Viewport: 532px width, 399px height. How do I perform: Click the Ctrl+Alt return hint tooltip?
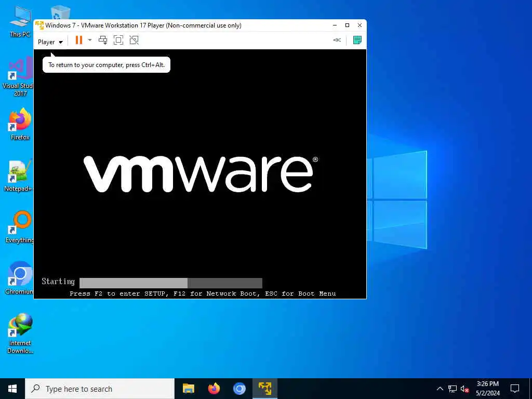pos(106,64)
